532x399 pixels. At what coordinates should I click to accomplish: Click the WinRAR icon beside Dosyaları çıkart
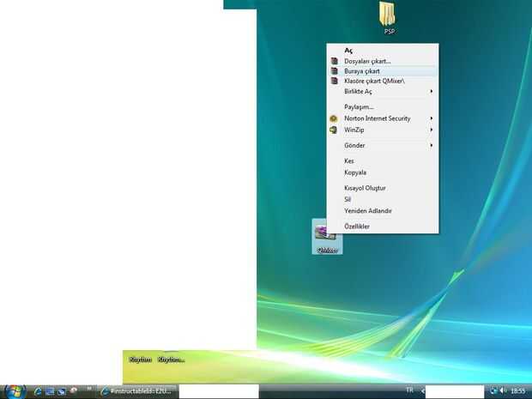335,61
